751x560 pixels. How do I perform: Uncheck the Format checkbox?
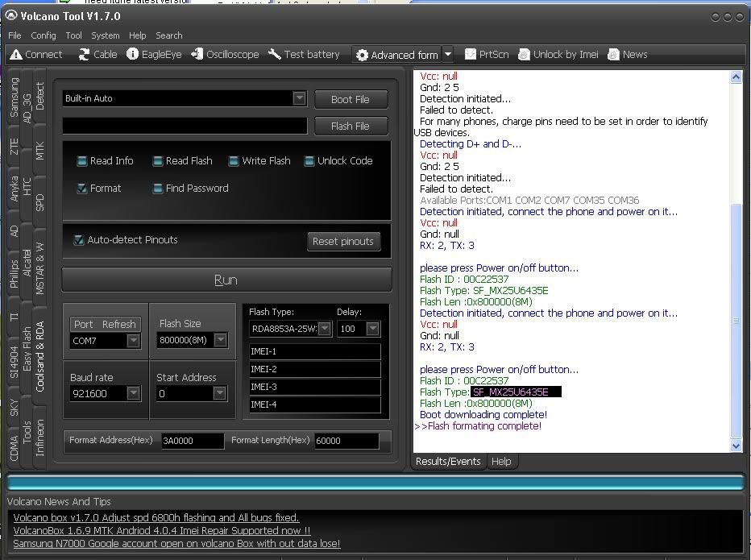tap(82, 189)
